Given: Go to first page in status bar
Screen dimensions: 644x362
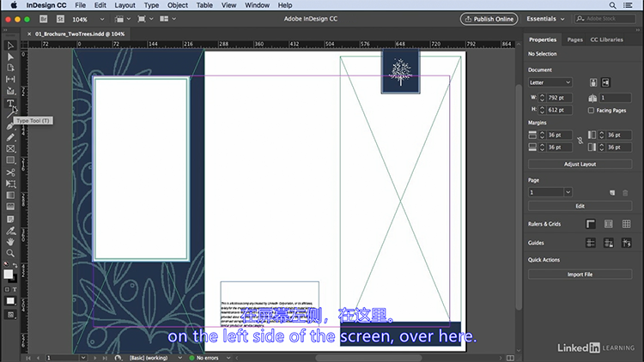Looking at the screenshot, I should (28, 358).
